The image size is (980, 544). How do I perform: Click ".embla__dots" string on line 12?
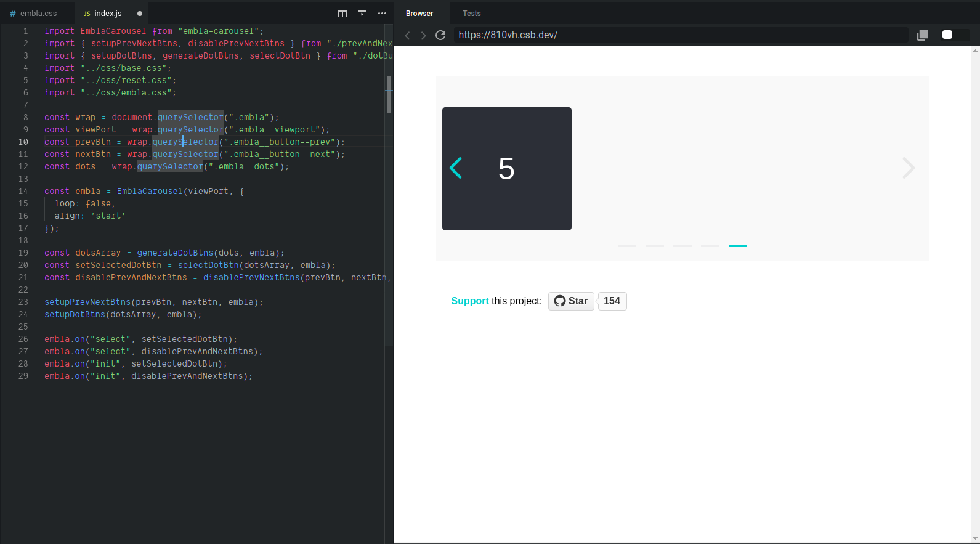click(x=244, y=166)
